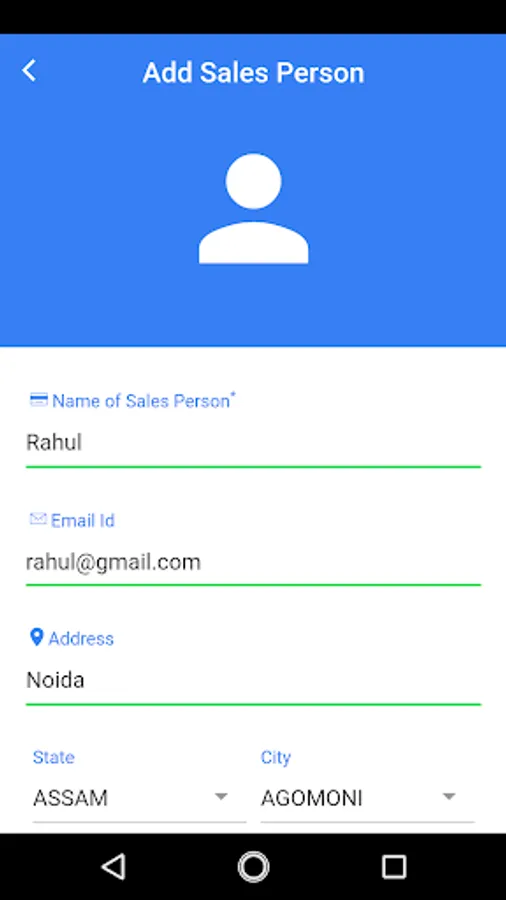Click the Add Sales Person title
506x900 pixels.
(x=254, y=73)
